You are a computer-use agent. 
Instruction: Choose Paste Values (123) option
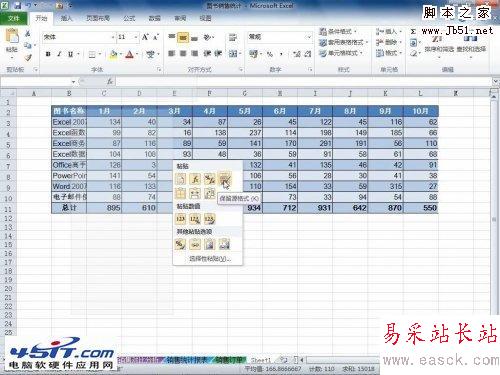180,219
